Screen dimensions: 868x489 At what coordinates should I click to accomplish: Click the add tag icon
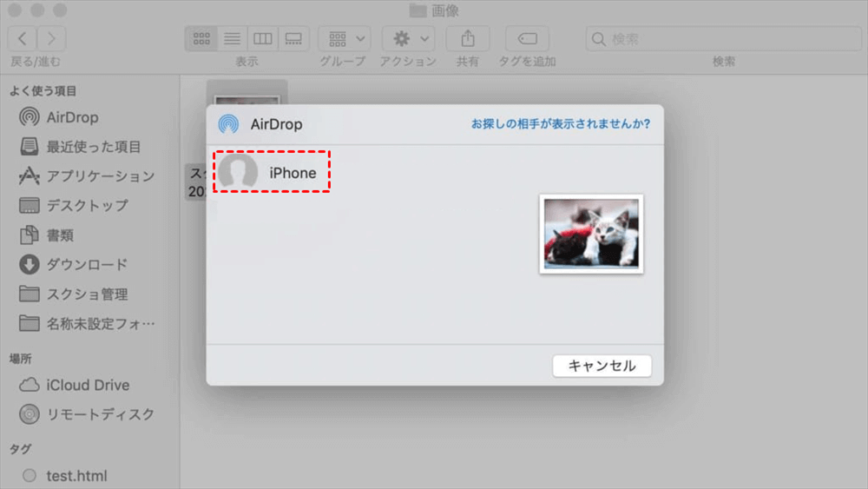point(527,39)
